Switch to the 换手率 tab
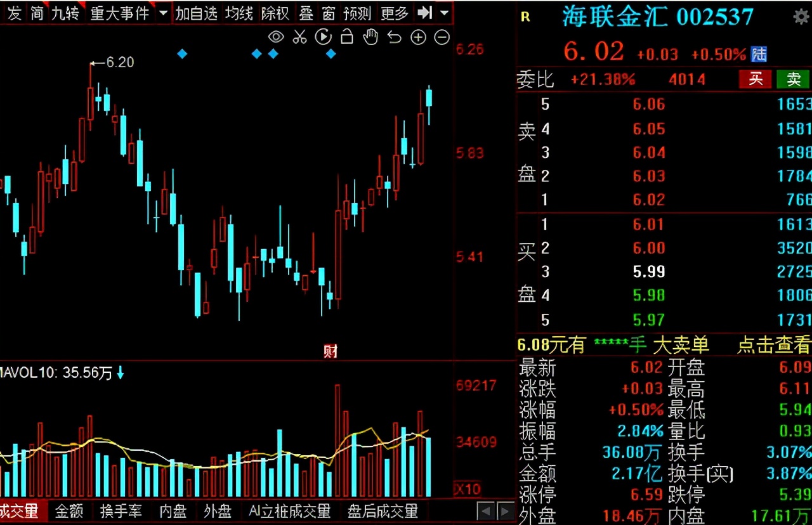The width and height of the screenshot is (812, 525). tap(122, 511)
